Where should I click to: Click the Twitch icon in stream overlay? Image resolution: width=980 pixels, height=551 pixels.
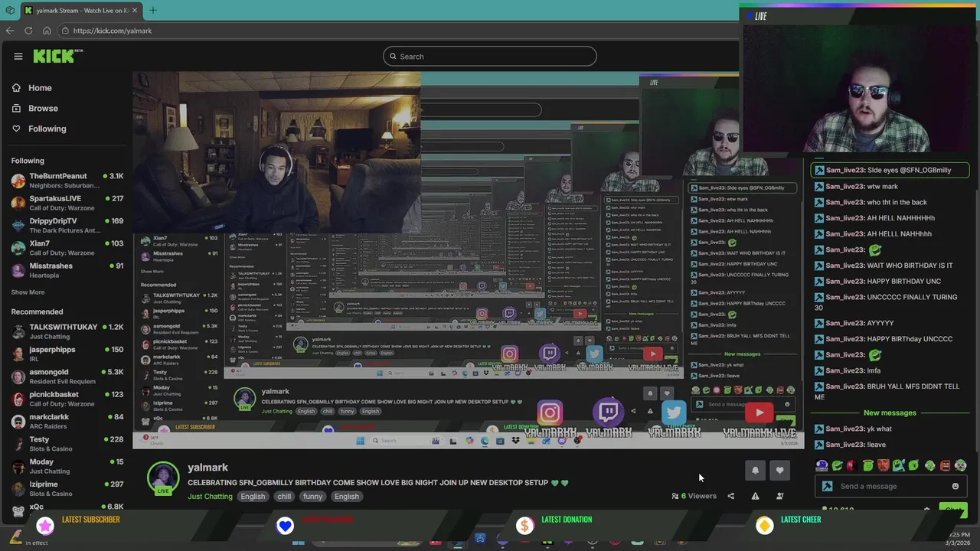coord(609,412)
